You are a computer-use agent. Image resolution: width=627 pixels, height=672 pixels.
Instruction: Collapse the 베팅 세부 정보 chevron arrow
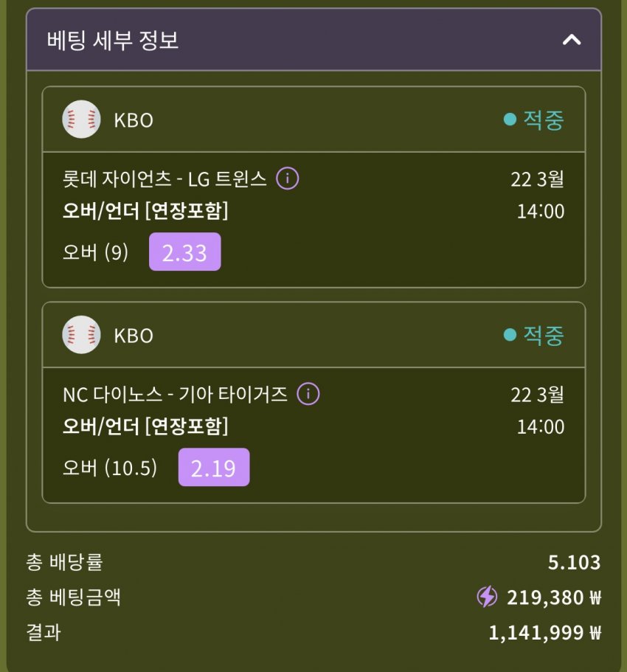[572, 40]
